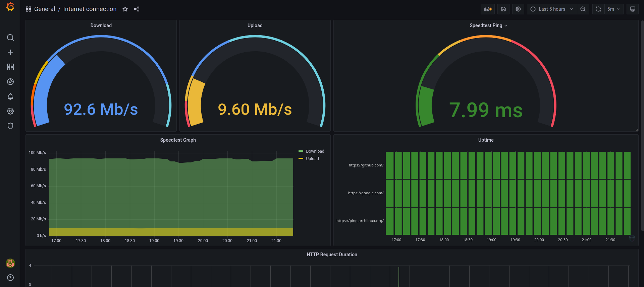Open the Alerting bell icon
Image resolution: width=644 pixels, height=287 pixels.
click(x=10, y=96)
